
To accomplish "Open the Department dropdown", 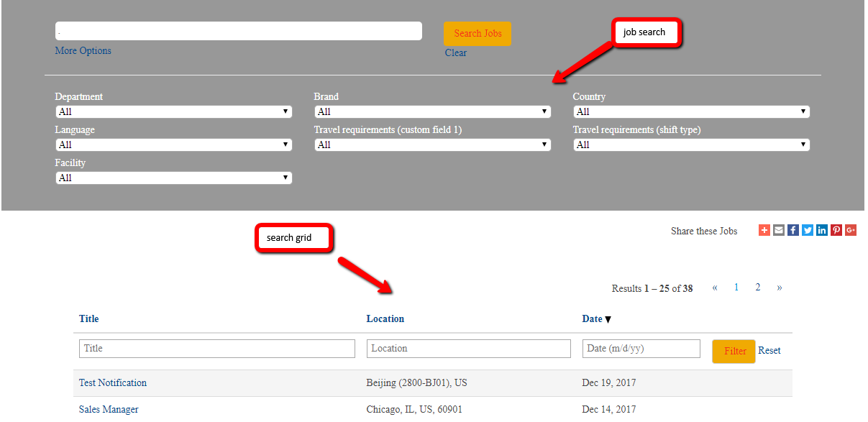I will [174, 111].
